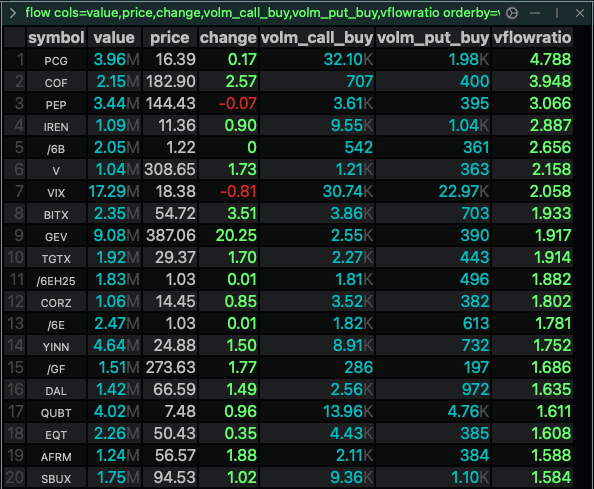Click AFRM price 56.57
The height and width of the screenshot is (489, 594).
click(x=170, y=455)
